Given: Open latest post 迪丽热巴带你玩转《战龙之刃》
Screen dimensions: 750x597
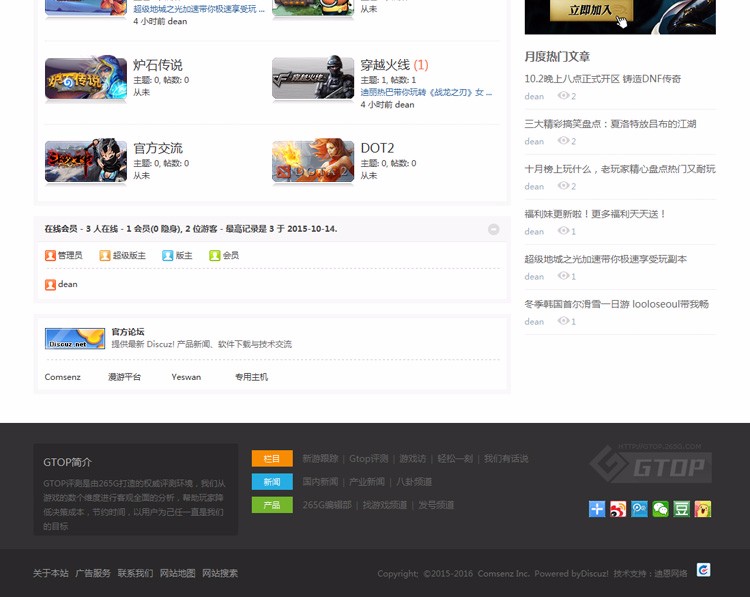Looking at the screenshot, I should click(426, 92).
